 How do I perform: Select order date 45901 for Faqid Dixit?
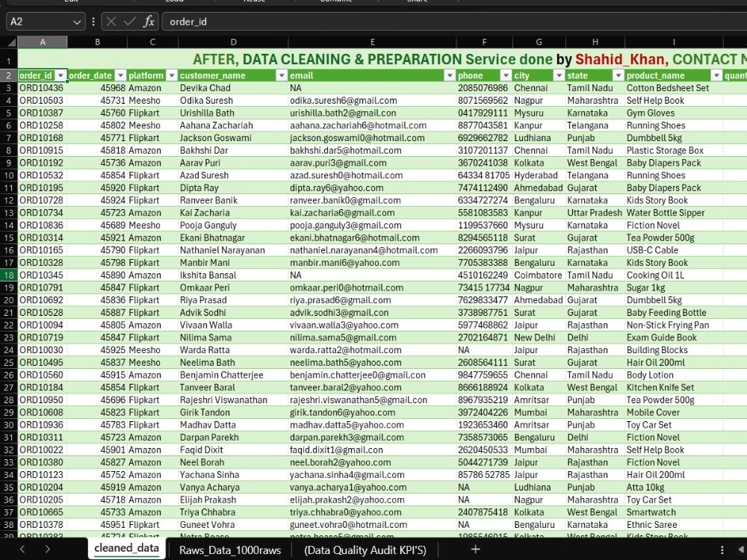[97, 449]
